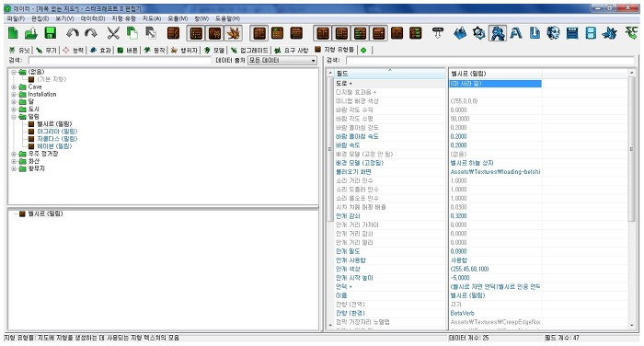This screenshot has height=346, width=644.
Task: Select the 지형 유형들 tab
Action: click(x=334, y=50)
